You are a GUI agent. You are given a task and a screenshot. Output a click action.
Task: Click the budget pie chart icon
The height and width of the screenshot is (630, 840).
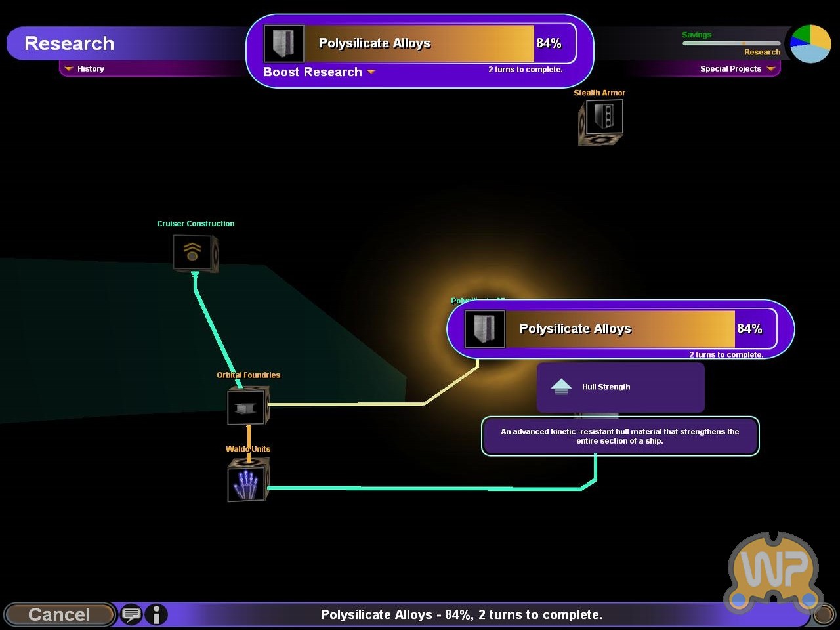810,44
